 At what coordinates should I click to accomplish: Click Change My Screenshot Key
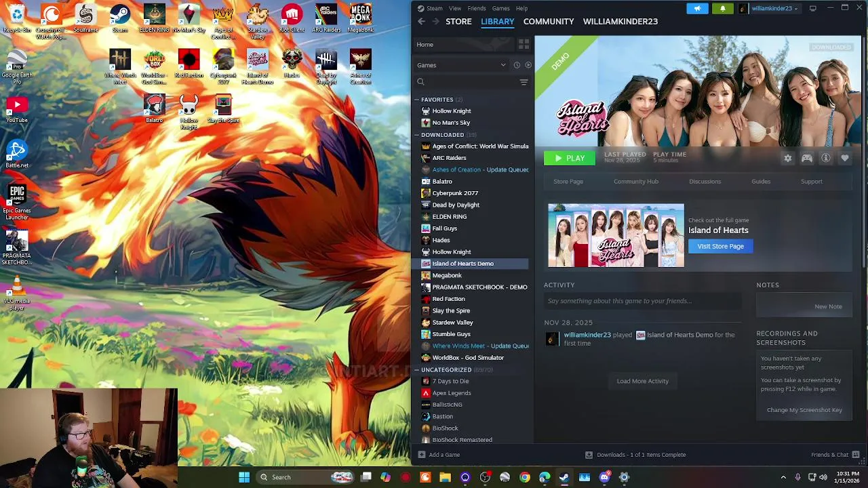(x=804, y=410)
